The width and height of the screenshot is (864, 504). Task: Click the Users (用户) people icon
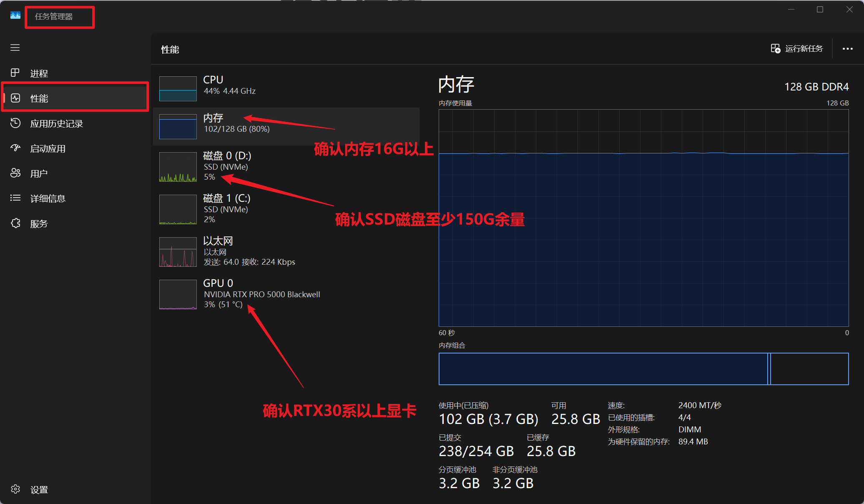[15, 173]
